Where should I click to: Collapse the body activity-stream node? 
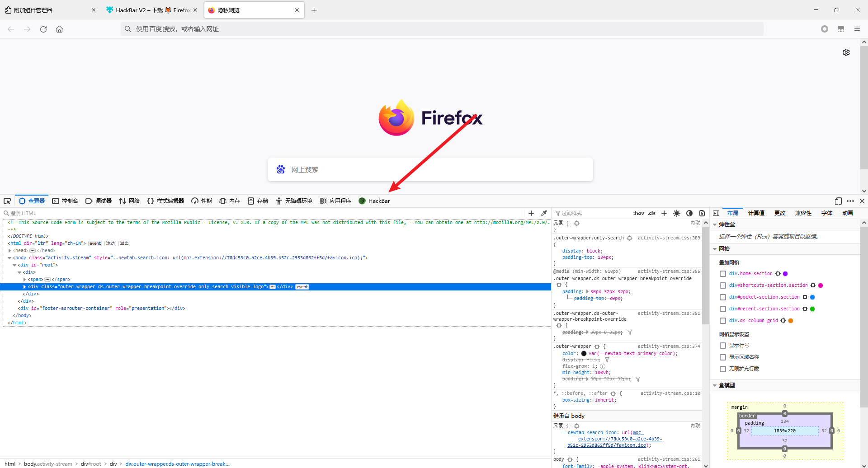click(9, 258)
